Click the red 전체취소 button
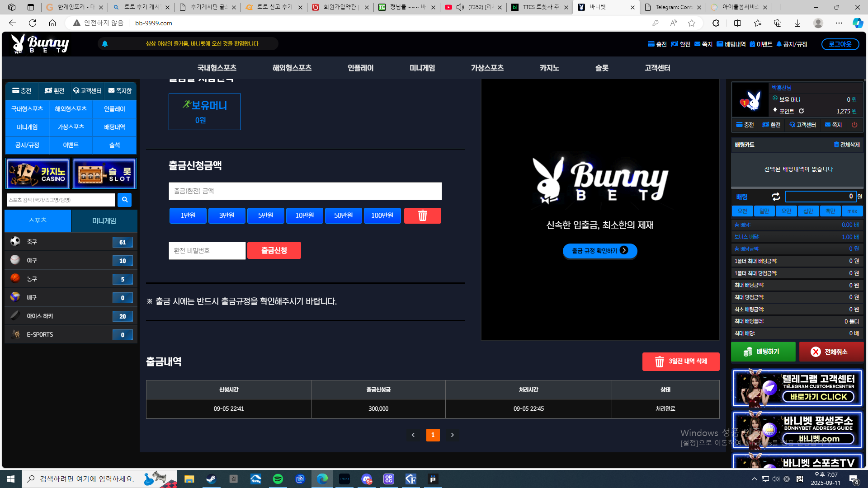 (x=831, y=352)
